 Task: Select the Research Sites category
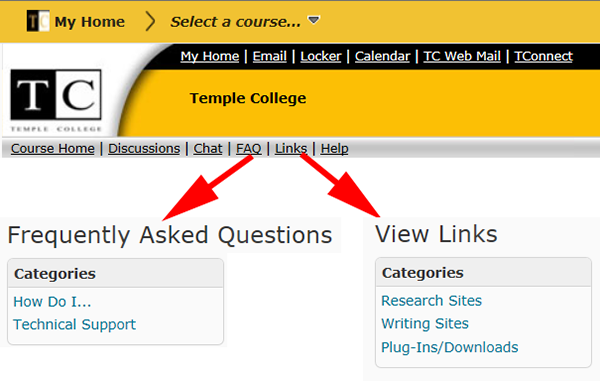coord(431,301)
